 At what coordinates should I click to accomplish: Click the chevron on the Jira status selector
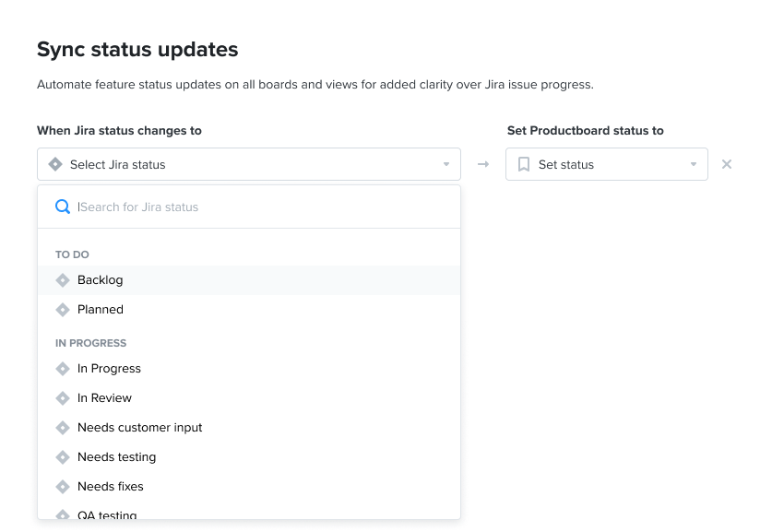[446, 163]
